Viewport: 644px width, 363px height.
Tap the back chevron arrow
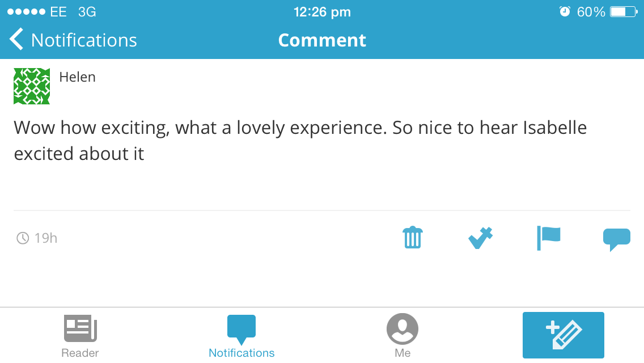17,40
